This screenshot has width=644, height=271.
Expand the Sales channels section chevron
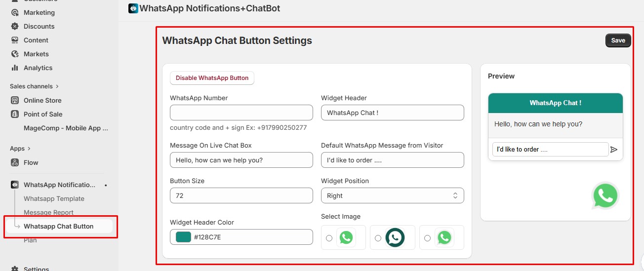pyautogui.click(x=57, y=86)
